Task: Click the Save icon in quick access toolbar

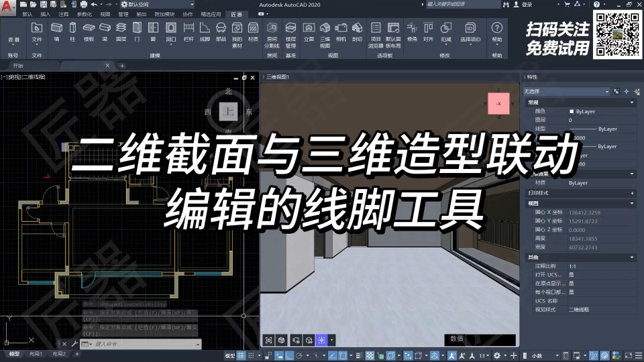Action: tap(43, 5)
